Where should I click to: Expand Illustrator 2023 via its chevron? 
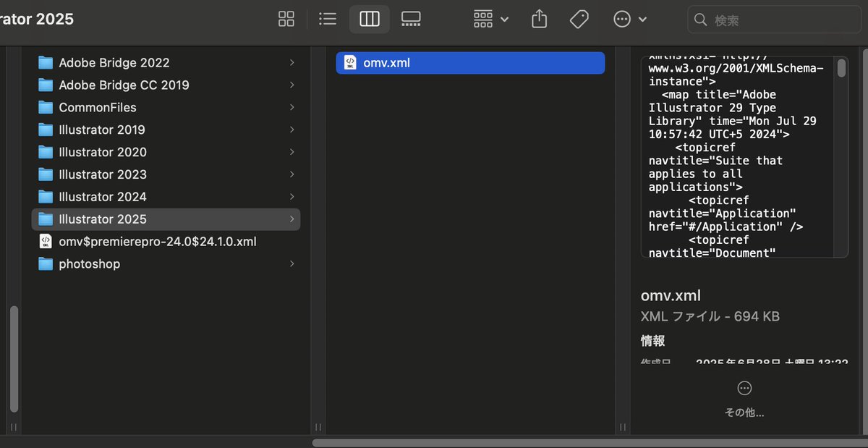pyautogui.click(x=292, y=175)
